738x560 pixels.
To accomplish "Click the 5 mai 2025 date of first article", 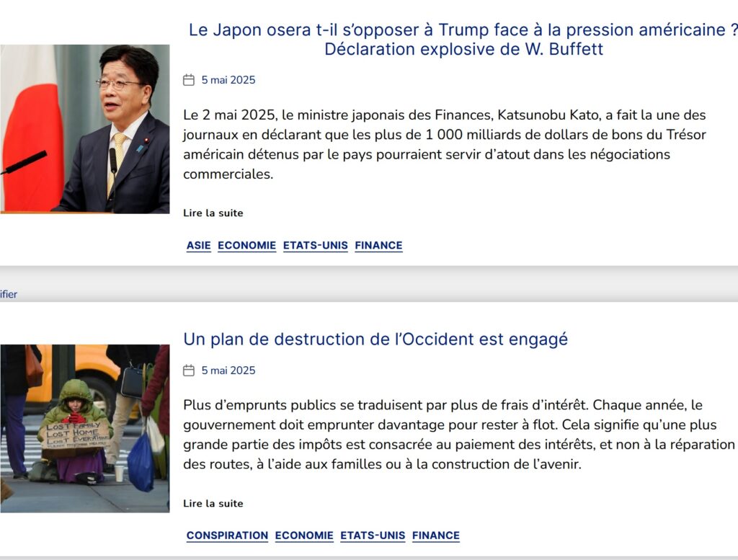I will click(x=228, y=80).
